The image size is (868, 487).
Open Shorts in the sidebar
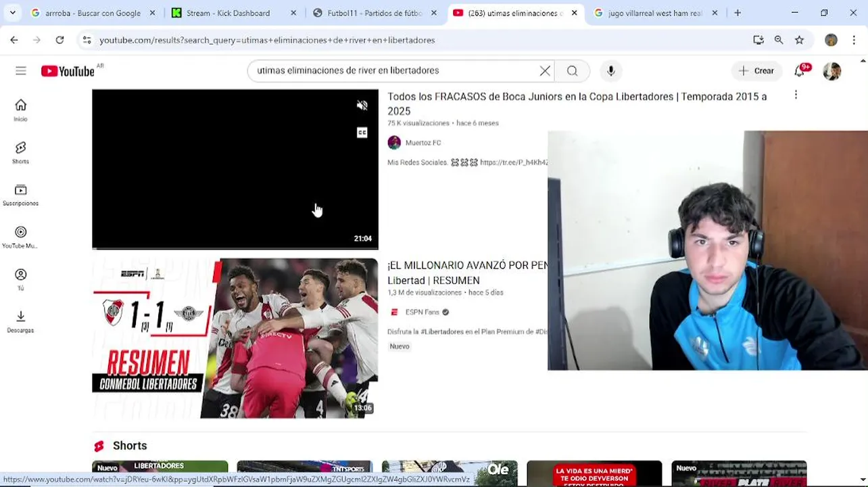tap(20, 153)
